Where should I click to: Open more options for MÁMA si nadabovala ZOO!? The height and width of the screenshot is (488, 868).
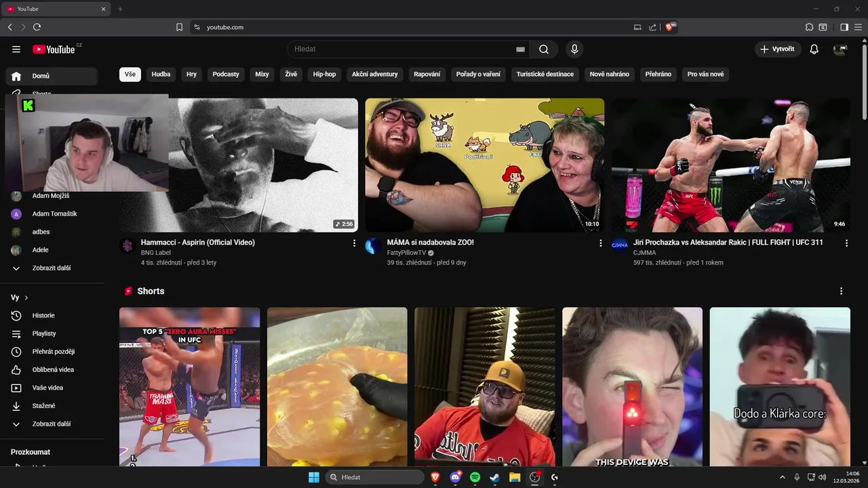click(x=600, y=243)
